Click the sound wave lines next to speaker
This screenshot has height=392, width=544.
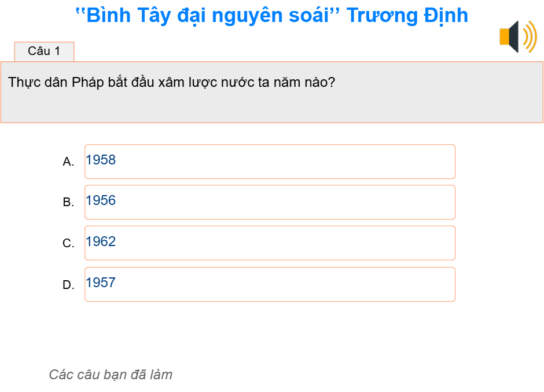click(x=530, y=36)
